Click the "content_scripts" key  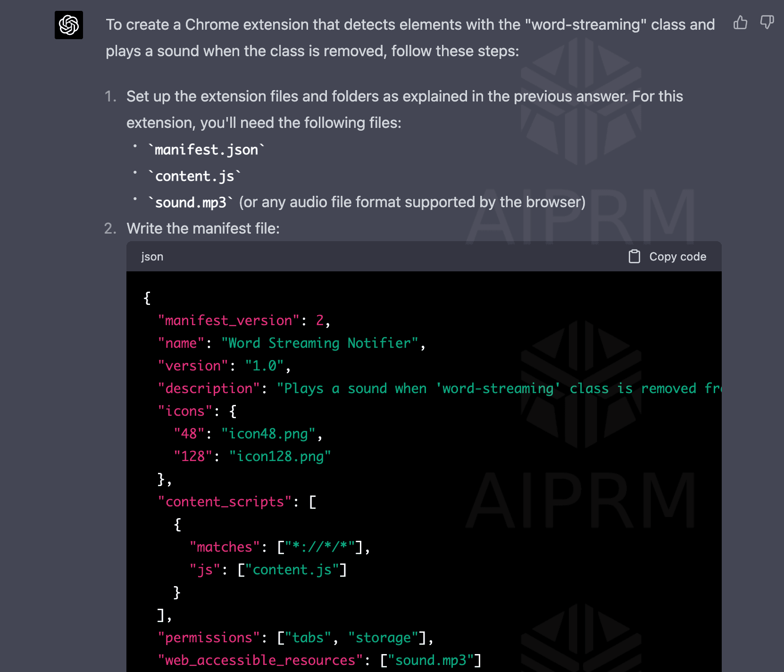coord(225,502)
